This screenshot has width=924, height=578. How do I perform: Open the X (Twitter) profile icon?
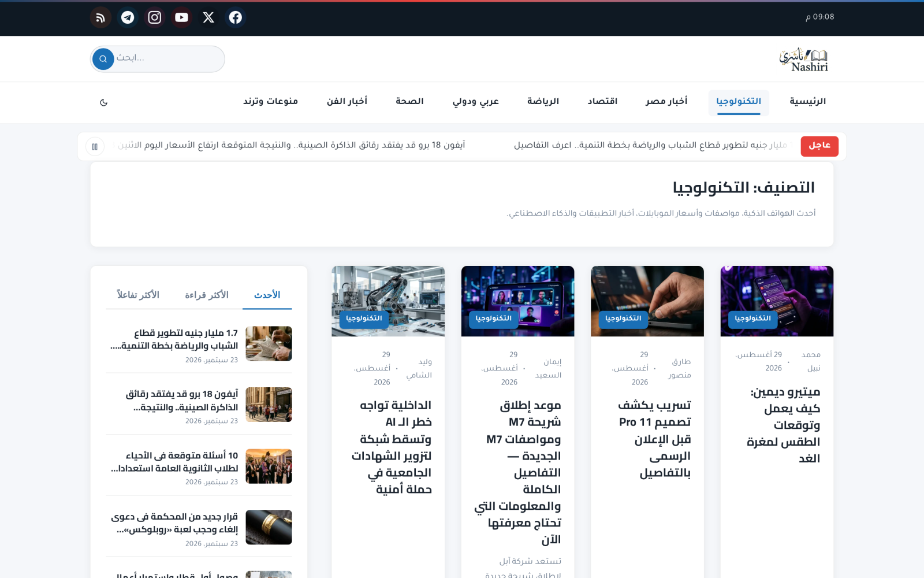pyautogui.click(x=208, y=17)
